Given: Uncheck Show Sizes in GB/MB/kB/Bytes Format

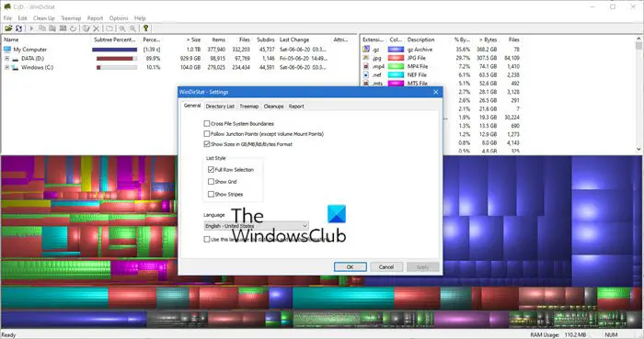Looking at the screenshot, I should pos(207,144).
